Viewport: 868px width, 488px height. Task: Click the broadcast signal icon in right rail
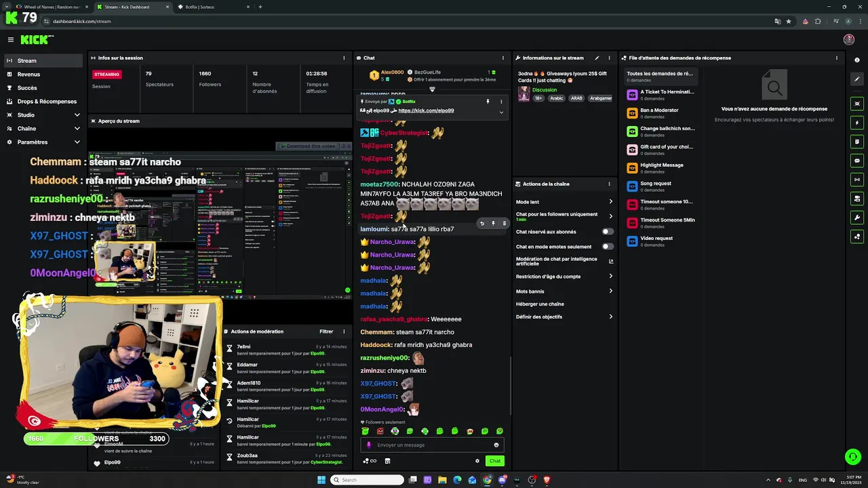(x=857, y=180)
